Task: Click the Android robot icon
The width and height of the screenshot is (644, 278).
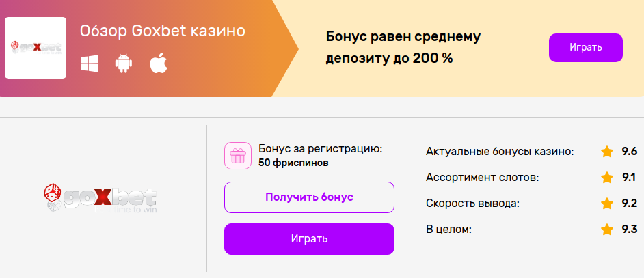Action: (124, 64)
